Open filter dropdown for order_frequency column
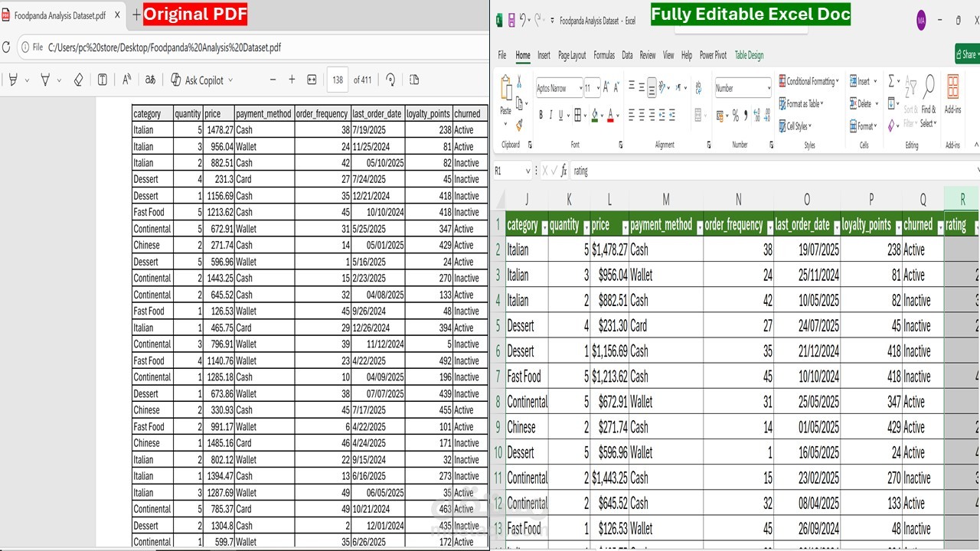Image resolution: width=980 pixels, height=551 pixels. pos(769,228)
